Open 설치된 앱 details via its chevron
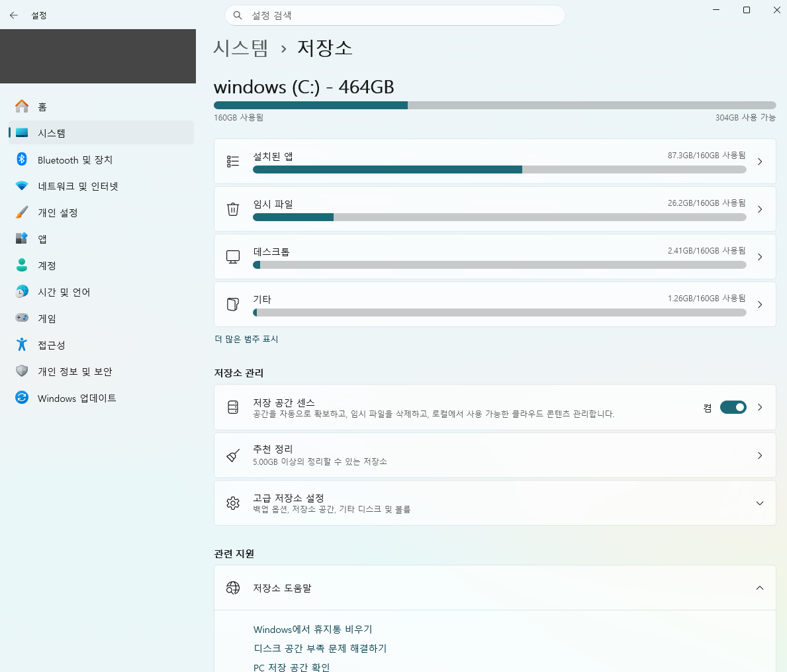787x672 pixels. (x=760, y=161)
